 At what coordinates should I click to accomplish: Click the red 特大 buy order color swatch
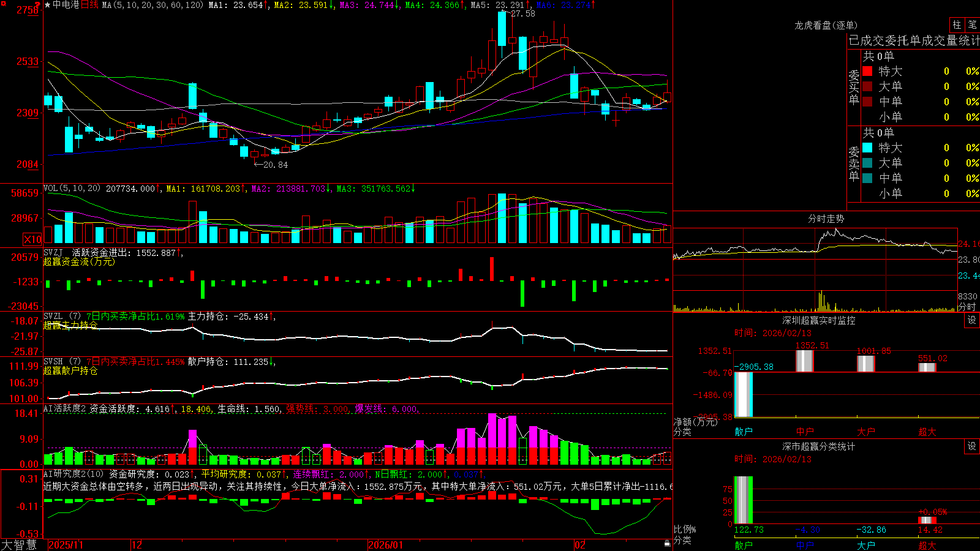(867, 71)
